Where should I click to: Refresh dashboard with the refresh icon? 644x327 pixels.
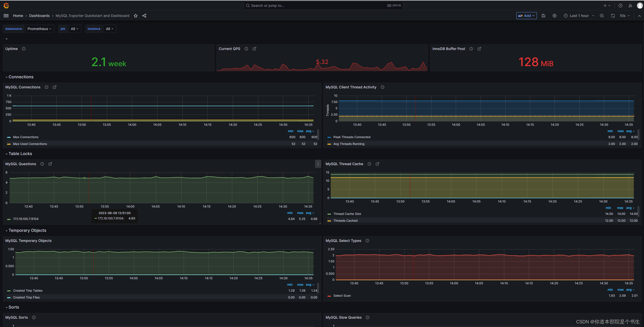tap(613, 16)
